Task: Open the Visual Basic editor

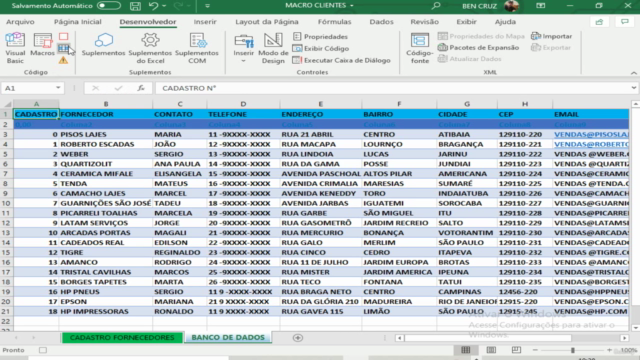Action: click(15, 48)
